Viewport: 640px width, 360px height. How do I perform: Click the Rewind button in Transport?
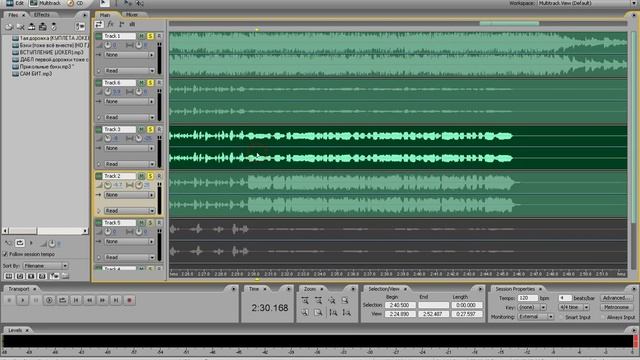click(89, 300)
